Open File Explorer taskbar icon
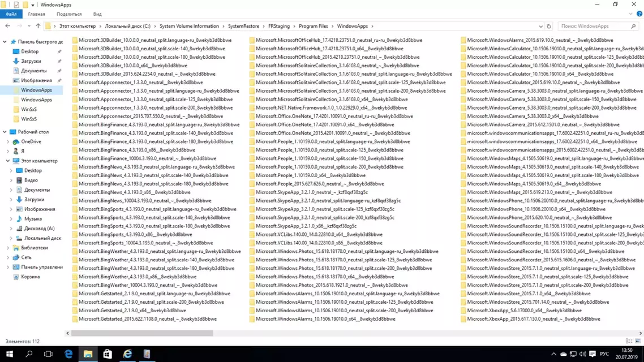Viewport: 644px width, 362px height. (88, 354)
